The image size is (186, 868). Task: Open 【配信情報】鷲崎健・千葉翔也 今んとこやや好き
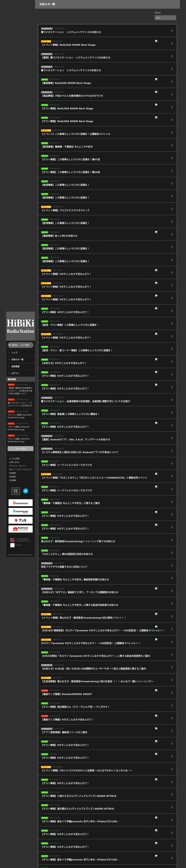coord(107,145)
